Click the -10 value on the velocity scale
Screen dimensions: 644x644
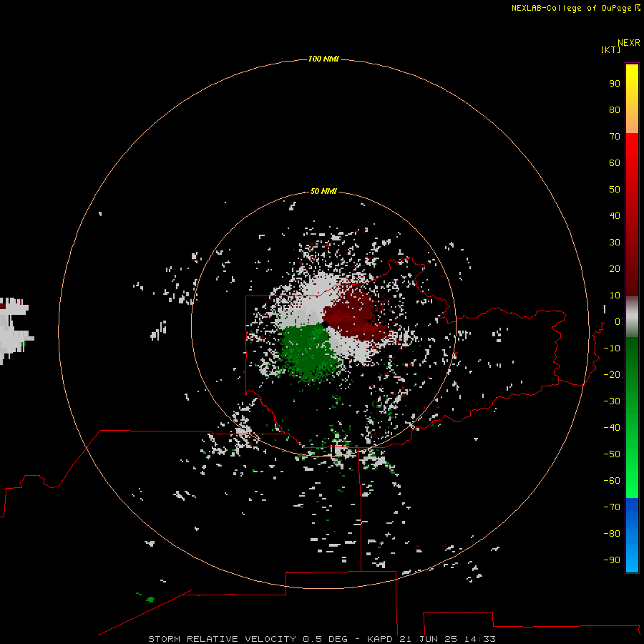pyautogui.click(x=612, y=348)
